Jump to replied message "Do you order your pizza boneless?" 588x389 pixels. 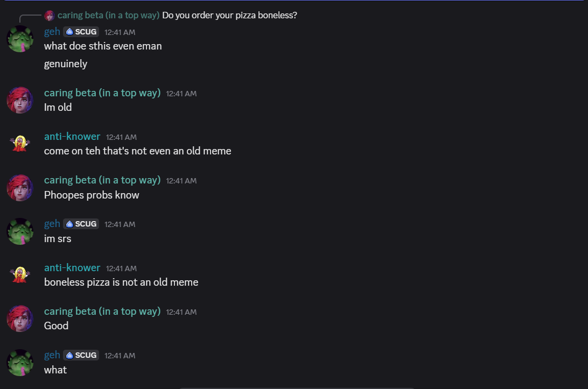click(x=229, y=16)
